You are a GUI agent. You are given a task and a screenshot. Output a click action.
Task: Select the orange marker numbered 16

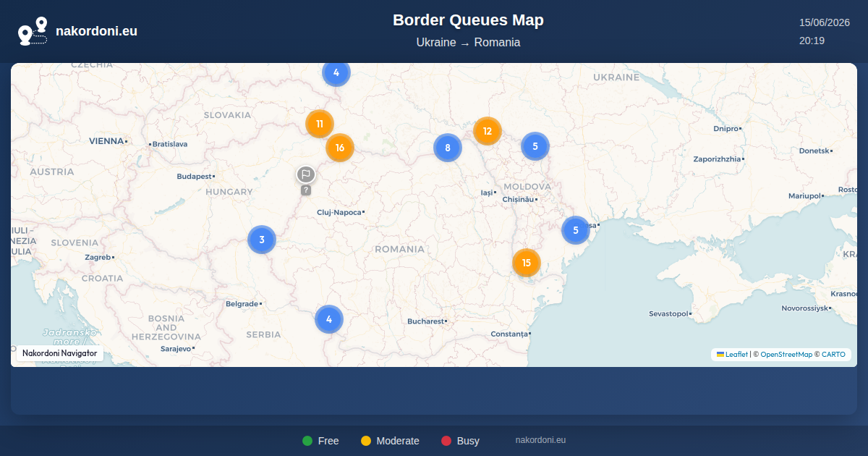coord(340,148)
